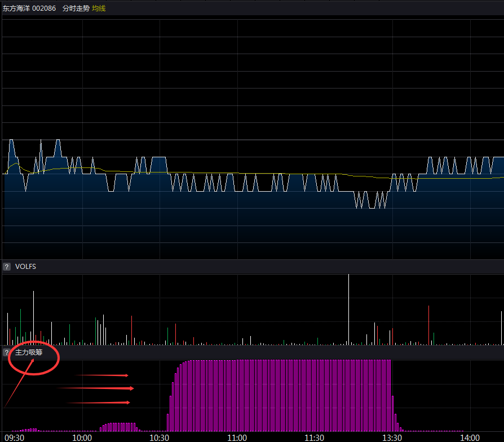Select the 分时走势 chart label
The height and width of the screenshot is (442, 504).
pyautogui.click(x=76, y=8)
